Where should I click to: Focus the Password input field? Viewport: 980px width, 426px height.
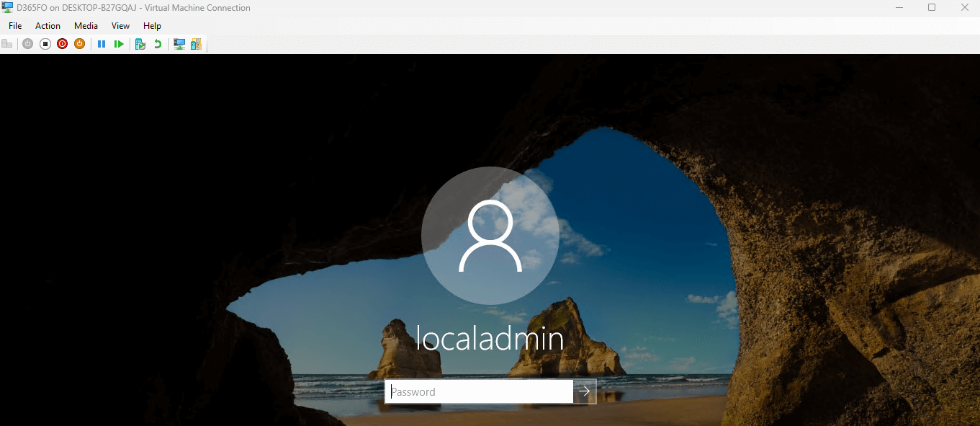[x=479, y=391]
